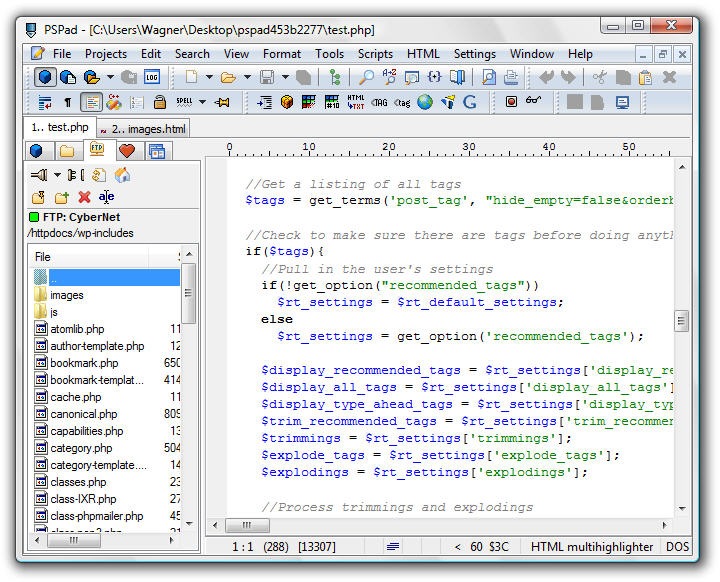Image resolution: width=720 pixels, height=582 pixels.
Task: Toggle the line numbers button
Action: click(x=136, y=102)
